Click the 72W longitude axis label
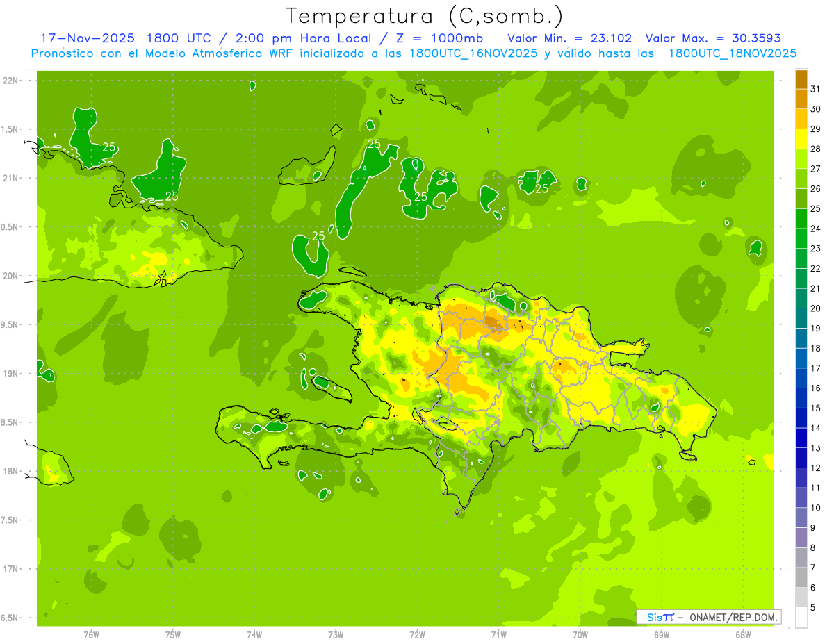The width and height of the screenshot is (834, 644). click(x=417, y=635)
